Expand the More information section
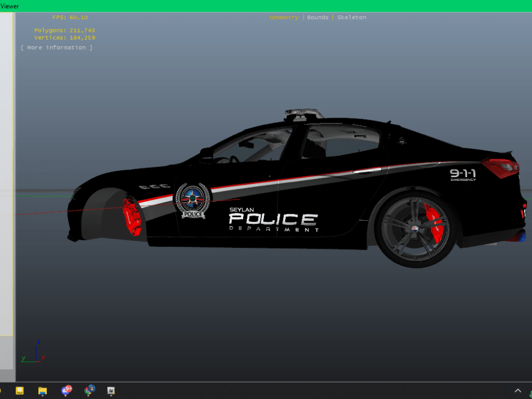 tap(56, 47)
